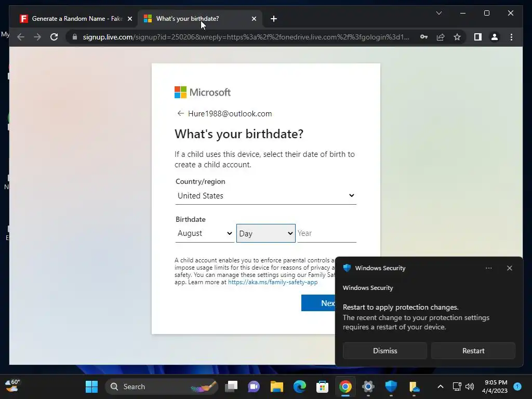Click the Next button
Viewport: 532px width, 399px height.
318,303
